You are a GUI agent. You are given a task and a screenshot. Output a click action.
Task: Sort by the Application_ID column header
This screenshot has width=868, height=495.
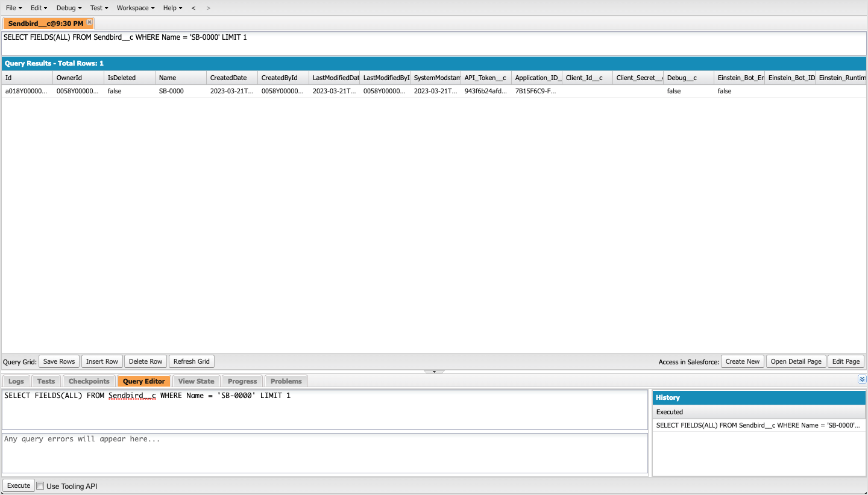(536, 78)
